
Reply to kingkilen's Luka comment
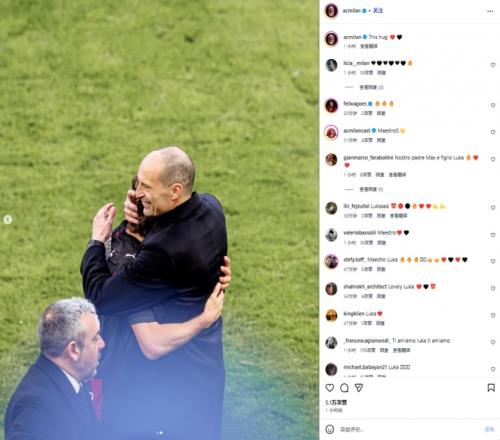[380, 323]
